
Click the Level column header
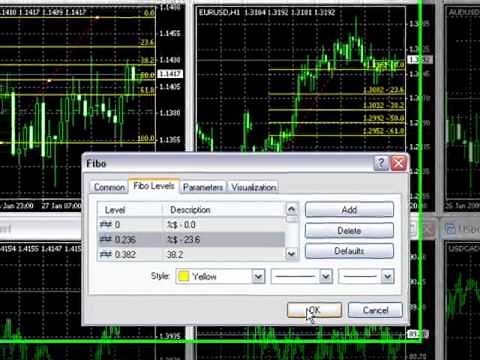click(x=130, y=210)
